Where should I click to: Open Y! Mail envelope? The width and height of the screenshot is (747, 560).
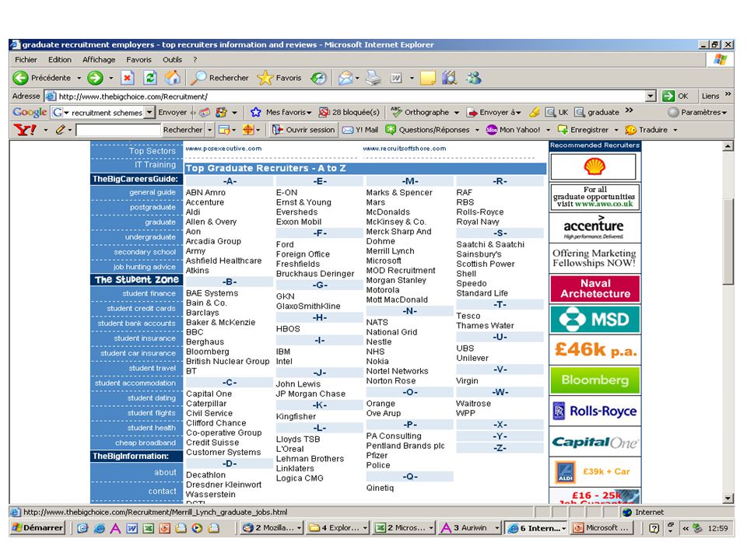pyautogui.click(x=360, y=130)
